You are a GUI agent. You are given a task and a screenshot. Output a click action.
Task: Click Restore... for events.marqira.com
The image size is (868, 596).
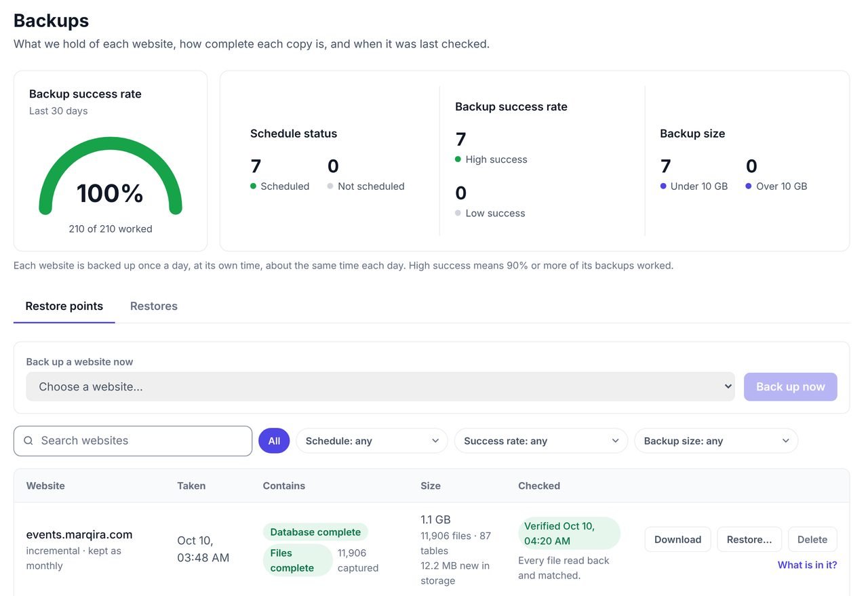click(749, 540)
